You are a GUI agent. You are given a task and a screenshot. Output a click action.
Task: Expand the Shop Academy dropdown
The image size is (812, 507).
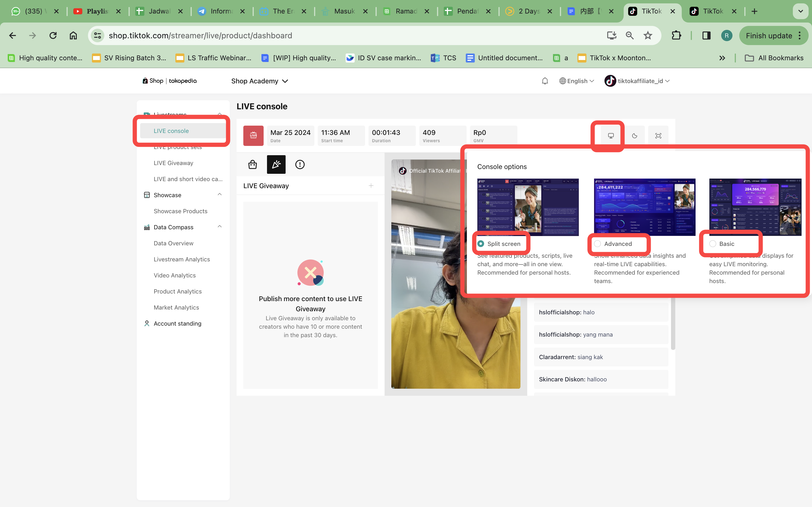(259, 81)
